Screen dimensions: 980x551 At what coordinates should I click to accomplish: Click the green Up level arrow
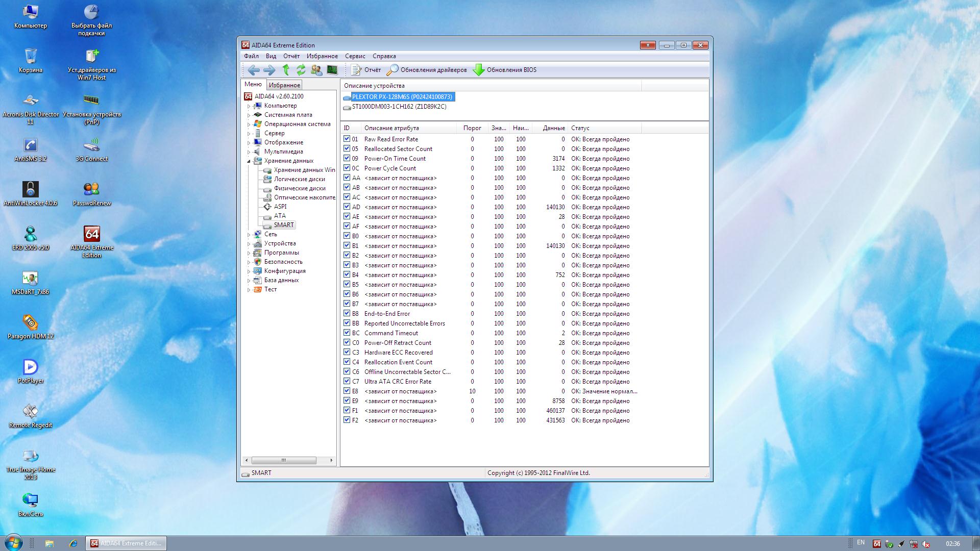tap(286, 70)
